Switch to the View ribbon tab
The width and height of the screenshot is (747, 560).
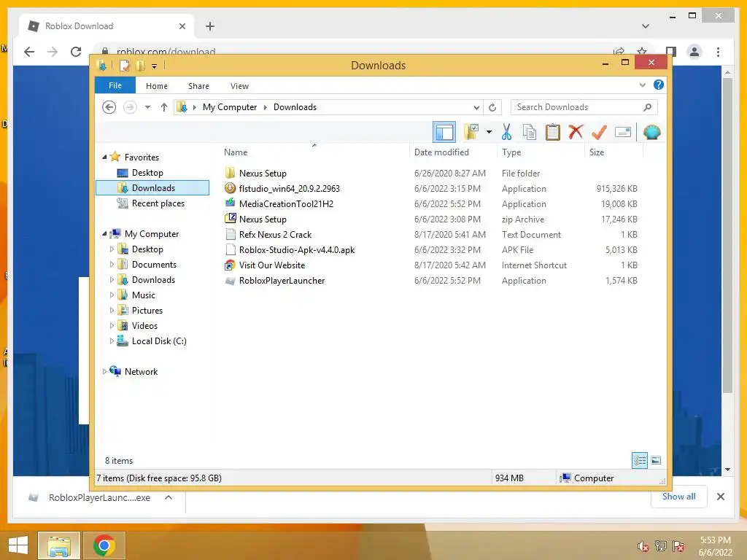click(239, 86)
